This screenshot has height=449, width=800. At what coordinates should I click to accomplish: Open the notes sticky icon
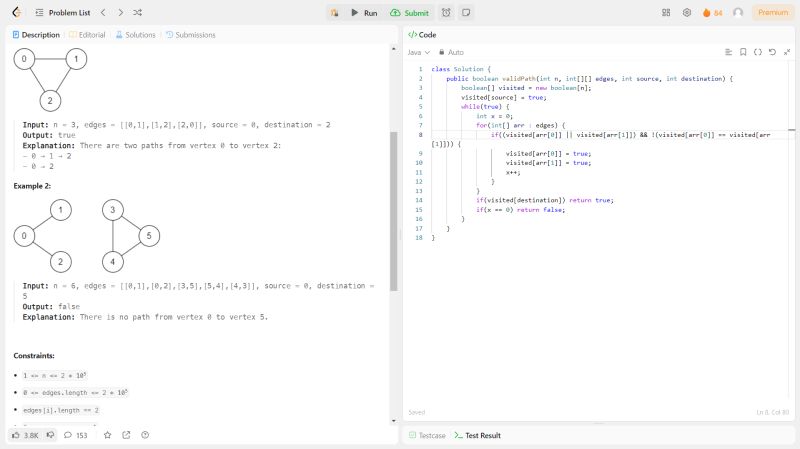tap(466, 12)
